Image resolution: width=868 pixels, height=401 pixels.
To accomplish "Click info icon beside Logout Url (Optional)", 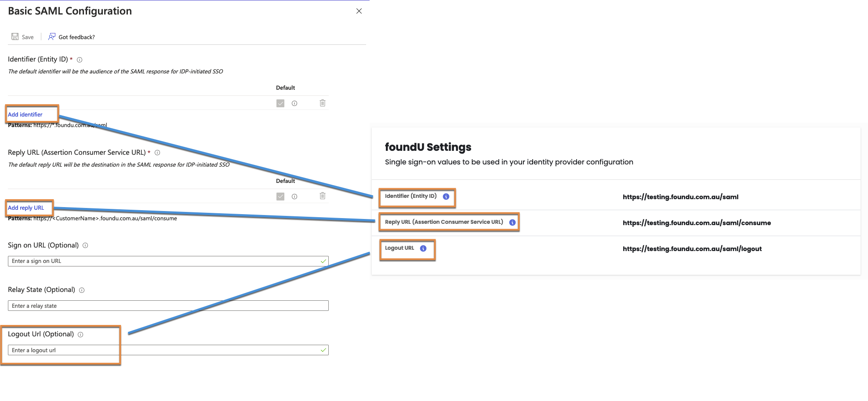I will tap(80, 335).
